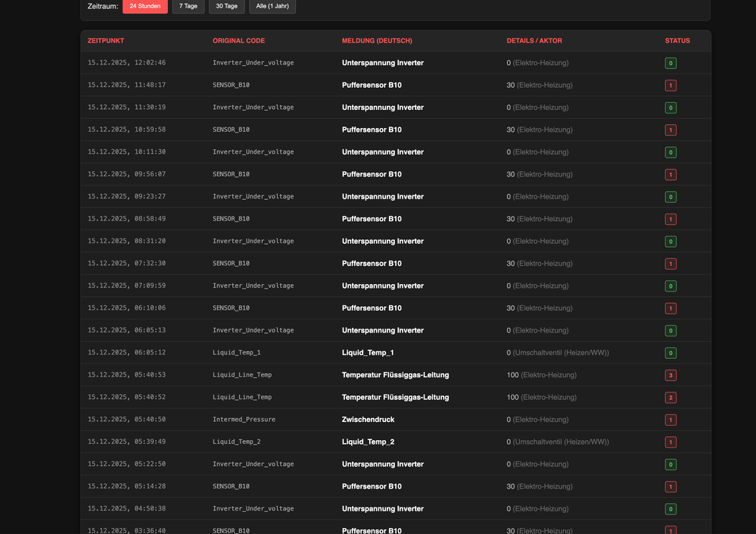Click status badge of Liquid_Temp_2 row
The image size is (756, 534).
(x=670, y=442)
